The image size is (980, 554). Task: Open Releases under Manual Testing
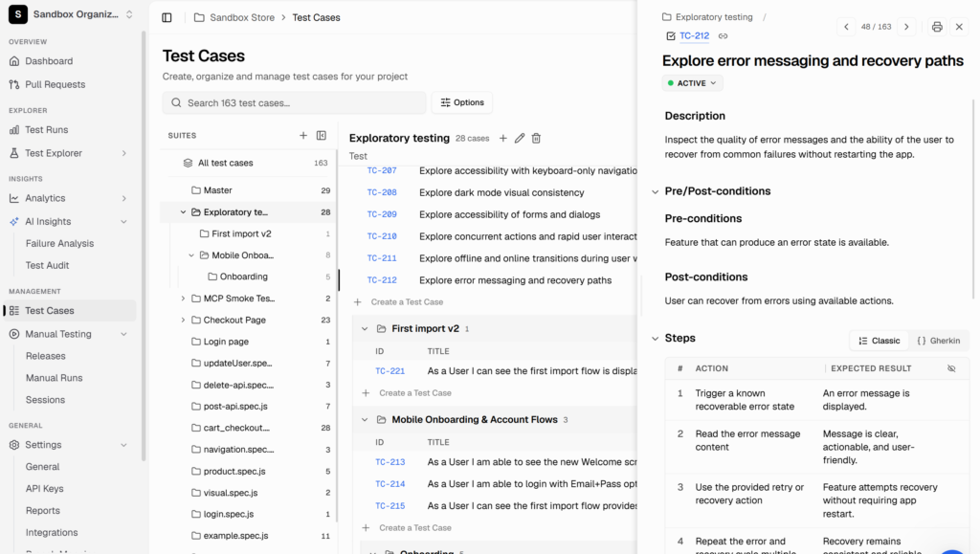tap(46, 356)
